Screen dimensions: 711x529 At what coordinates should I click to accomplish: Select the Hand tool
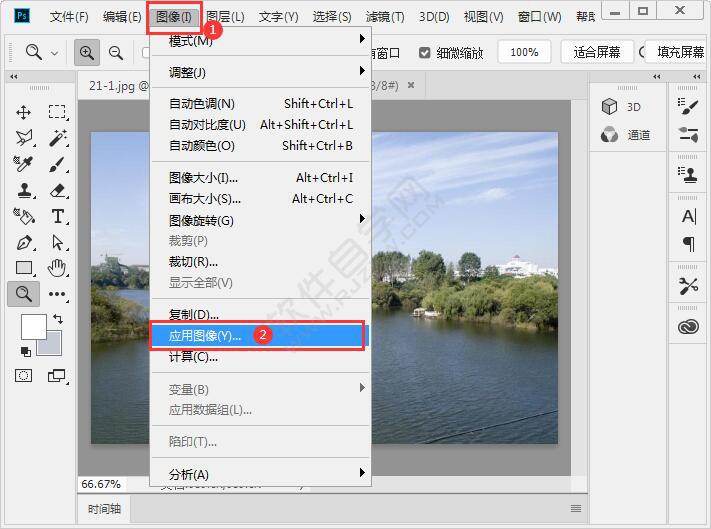[x=57, y=268]
